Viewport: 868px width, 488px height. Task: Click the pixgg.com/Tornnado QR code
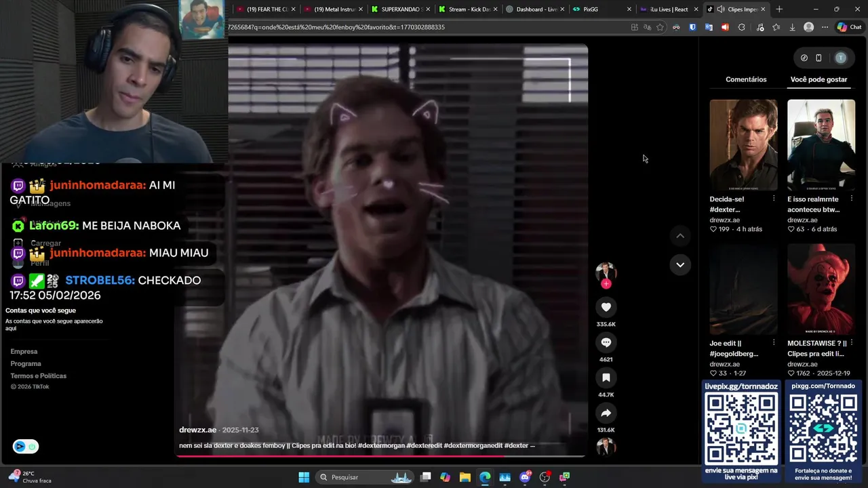tap(823, 428)
